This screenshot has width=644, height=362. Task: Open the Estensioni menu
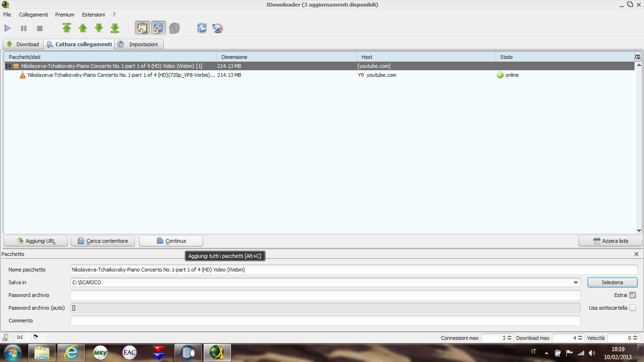point(93,15)
